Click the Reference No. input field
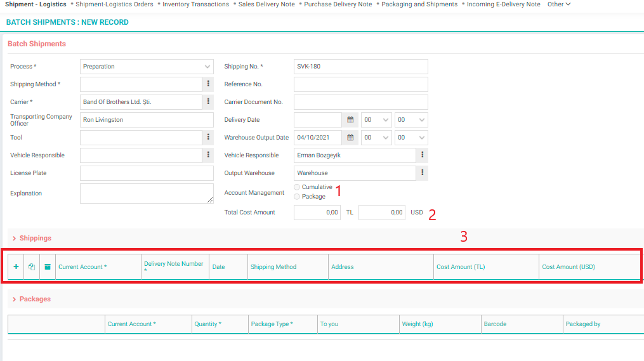 point(360,84)
